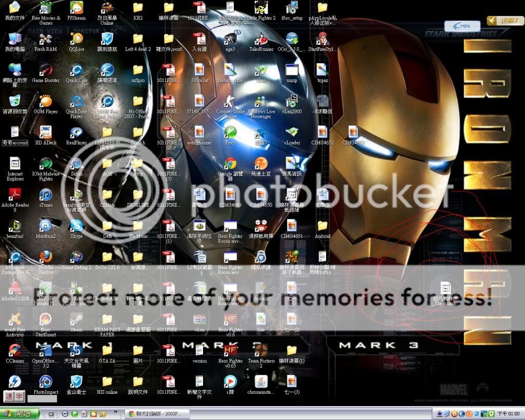
Task: Select the Team Fortress 2 icon
Action: (x=261, y=350)
